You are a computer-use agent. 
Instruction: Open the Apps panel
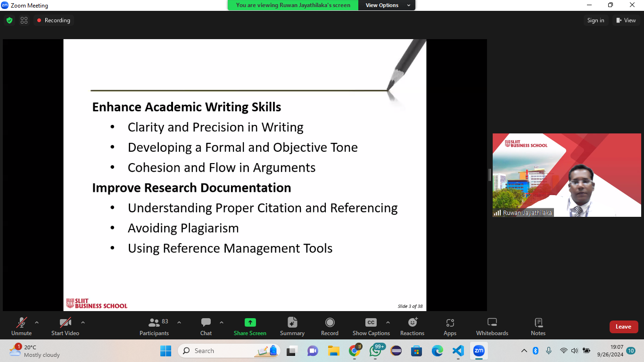450,326
